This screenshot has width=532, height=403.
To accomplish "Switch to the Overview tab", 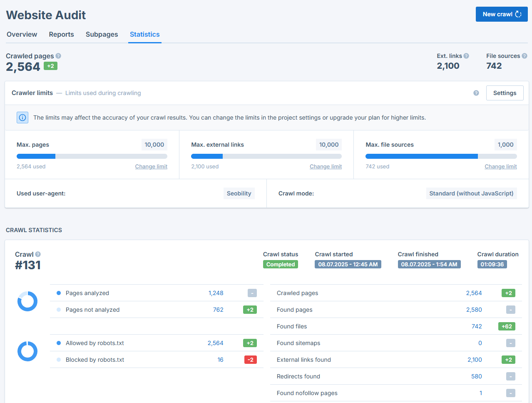I will click(x=22, y=35).
